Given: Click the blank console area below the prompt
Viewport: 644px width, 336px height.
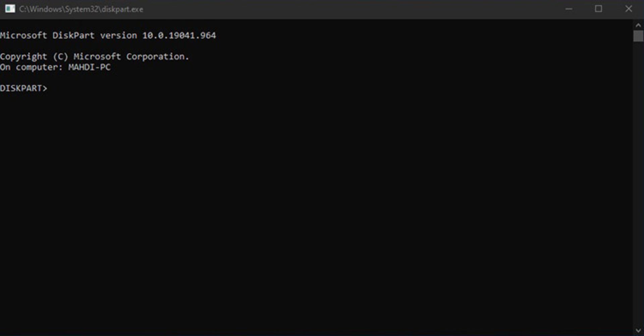Looking at the screenshot, I should pyautogui.click(x=302, y=201).
